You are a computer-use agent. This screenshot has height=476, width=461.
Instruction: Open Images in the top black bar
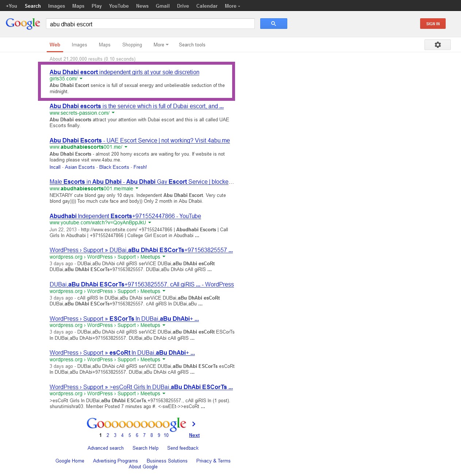(57, 6)
